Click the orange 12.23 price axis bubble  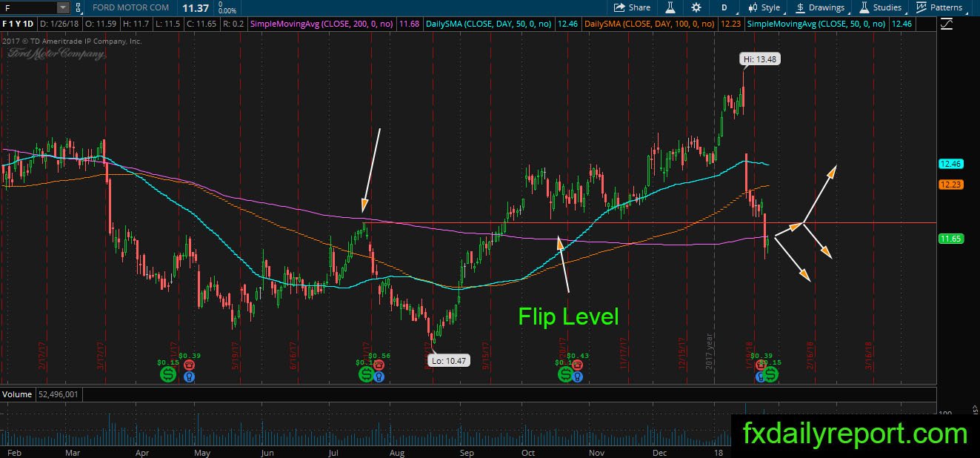click(x=950, y=185)
